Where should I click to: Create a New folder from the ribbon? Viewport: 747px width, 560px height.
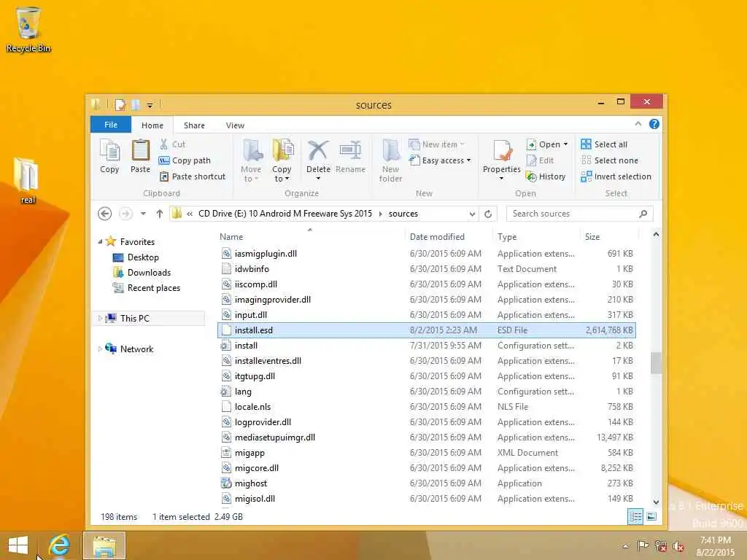click(x=391, y=161)
